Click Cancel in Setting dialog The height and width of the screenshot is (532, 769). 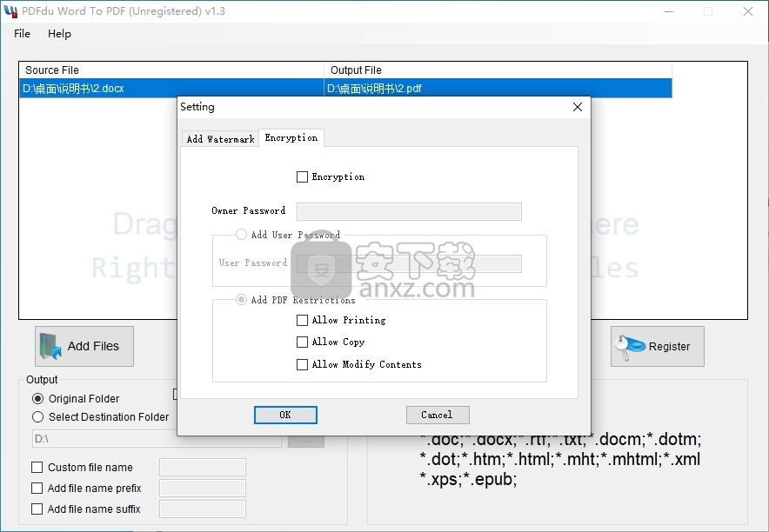(x=438, y=415)
